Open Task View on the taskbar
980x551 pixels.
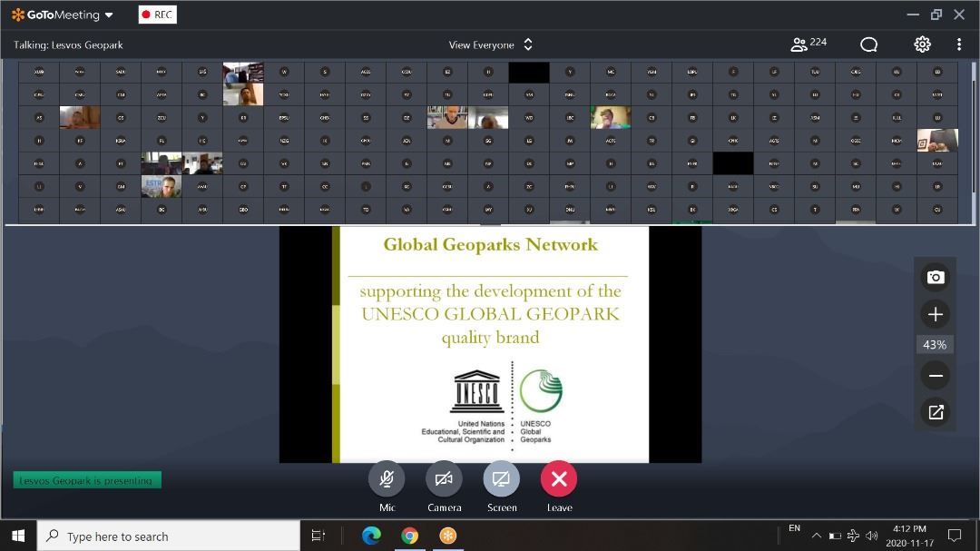pos(318,536)
